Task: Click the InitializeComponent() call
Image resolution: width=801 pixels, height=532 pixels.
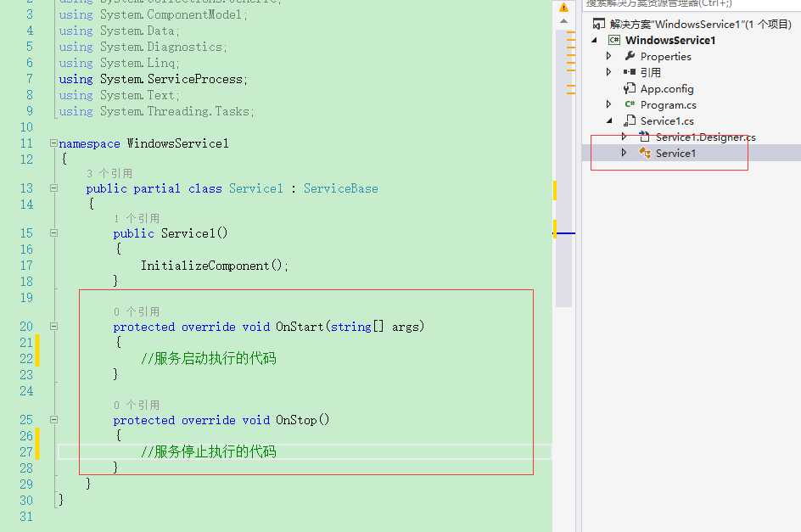Action: pyautogui.click(x=214, y=266)
